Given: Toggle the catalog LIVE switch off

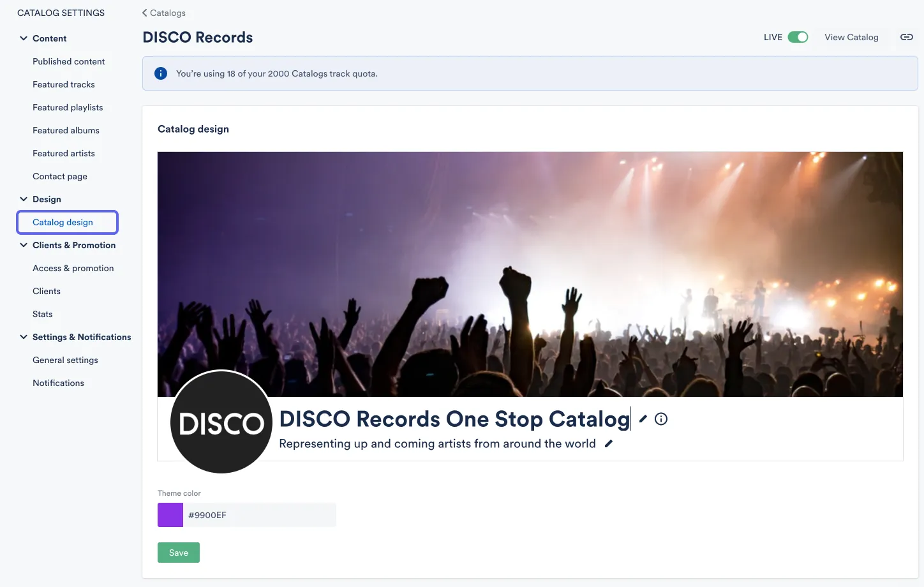Looking at the screenshot, I should [797, 37].
